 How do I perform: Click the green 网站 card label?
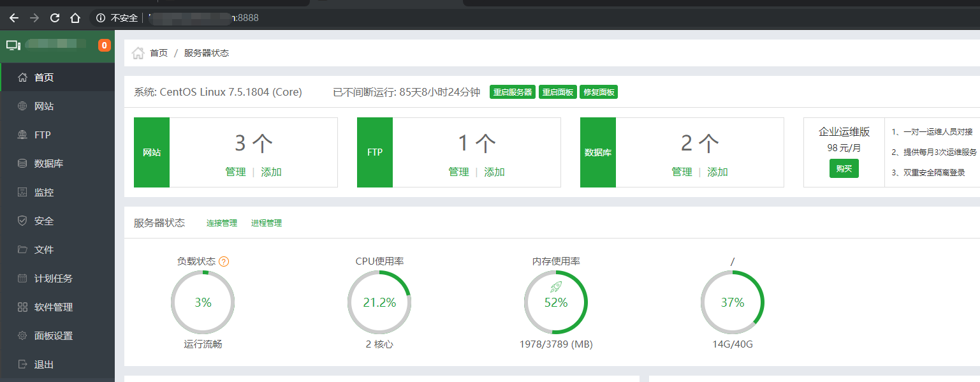pos(152,152)
